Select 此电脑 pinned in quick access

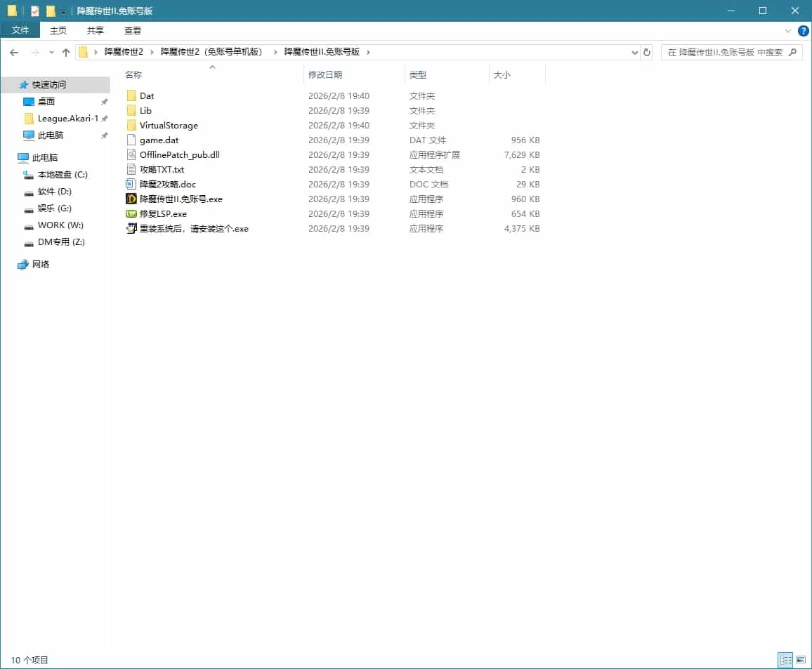(x=51, y=135)
